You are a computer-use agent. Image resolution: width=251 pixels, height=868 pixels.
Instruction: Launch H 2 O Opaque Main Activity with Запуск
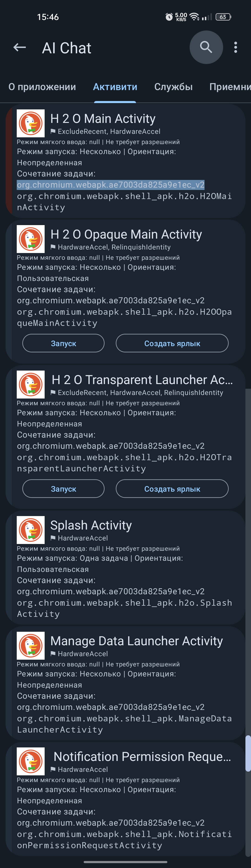63,343
